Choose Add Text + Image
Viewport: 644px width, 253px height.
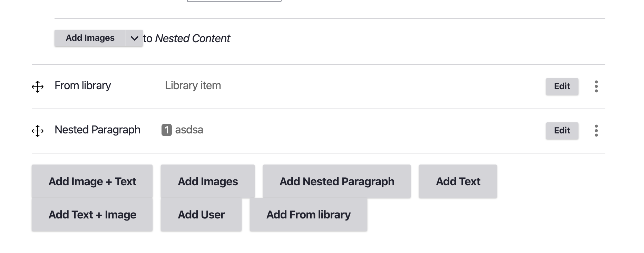[92, 215]
